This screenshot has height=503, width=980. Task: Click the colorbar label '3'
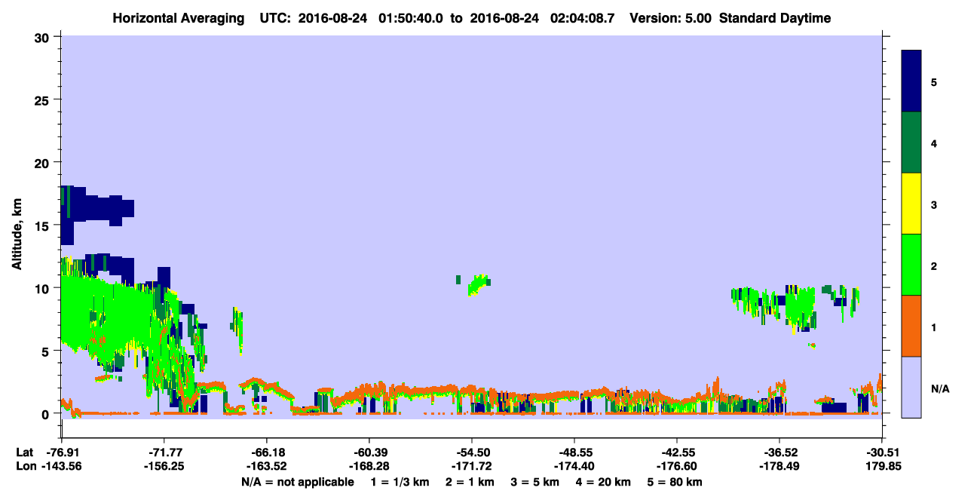[x=934, y=204]
